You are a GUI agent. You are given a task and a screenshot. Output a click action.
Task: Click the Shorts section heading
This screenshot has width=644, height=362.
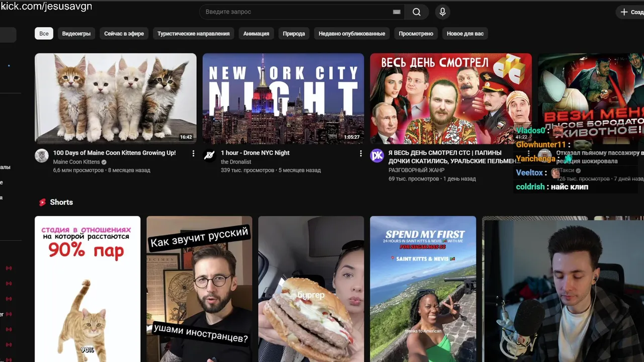[61, 202]
